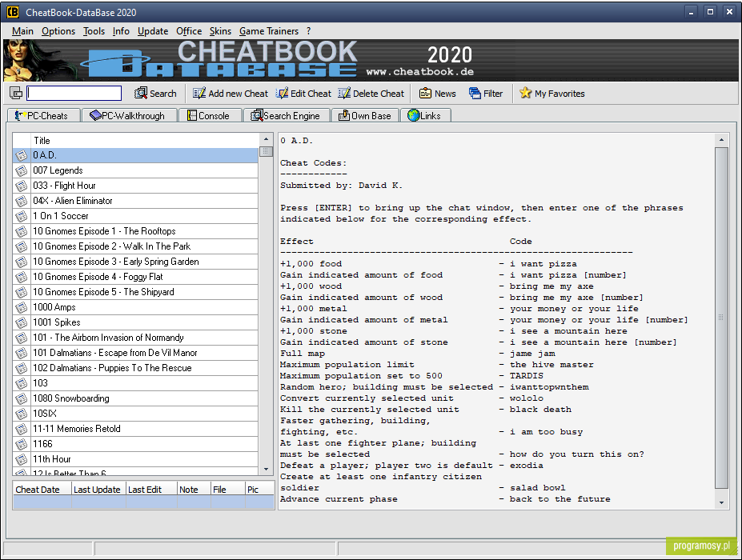Image resolution: width=742 pixels, height=560 pixels.
Task: Click the icon beside 1 On 1 Soccer
Action: tap(22, 216)
